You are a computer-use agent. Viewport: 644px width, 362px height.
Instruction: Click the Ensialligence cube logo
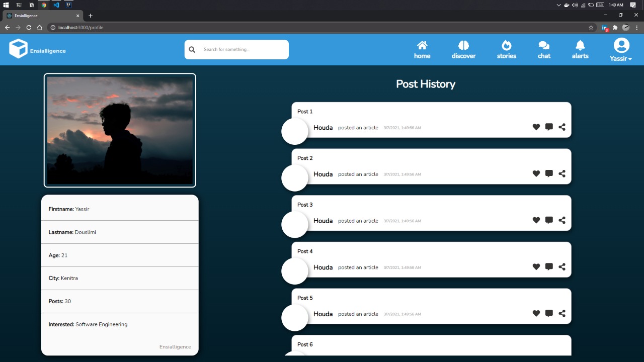18,48
